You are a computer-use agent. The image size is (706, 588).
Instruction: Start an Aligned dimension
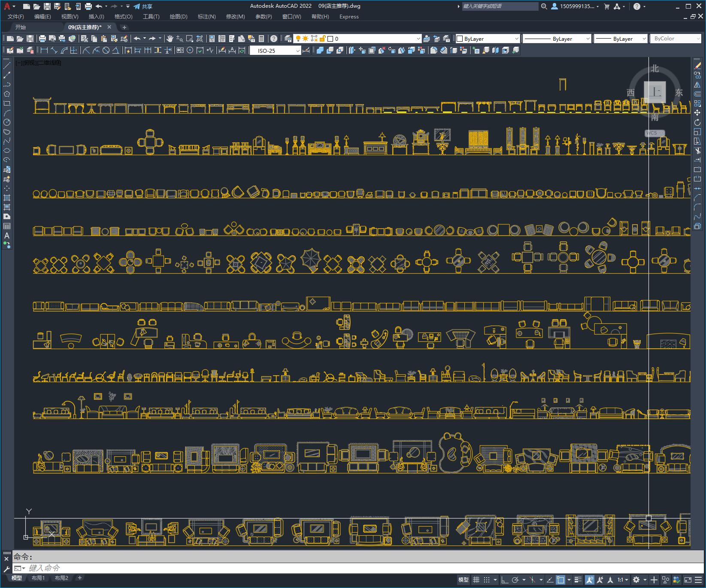[x=54, y=50]
